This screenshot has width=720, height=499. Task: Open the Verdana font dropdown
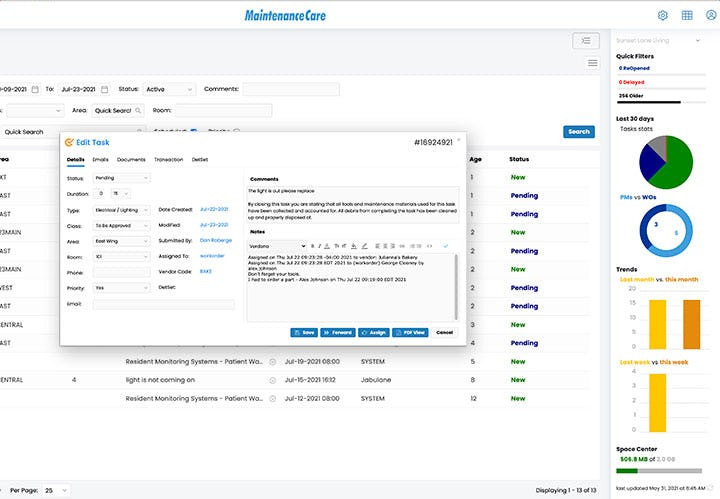(x=277, y=245)
